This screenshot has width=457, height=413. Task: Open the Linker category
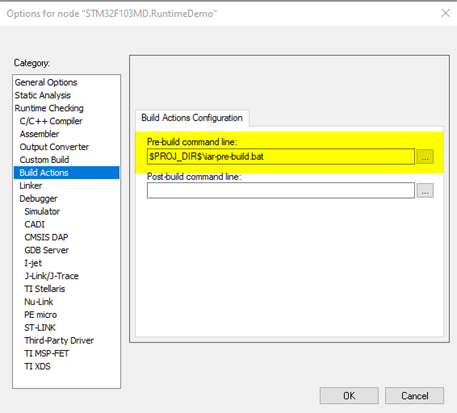[x=31, y=186]
